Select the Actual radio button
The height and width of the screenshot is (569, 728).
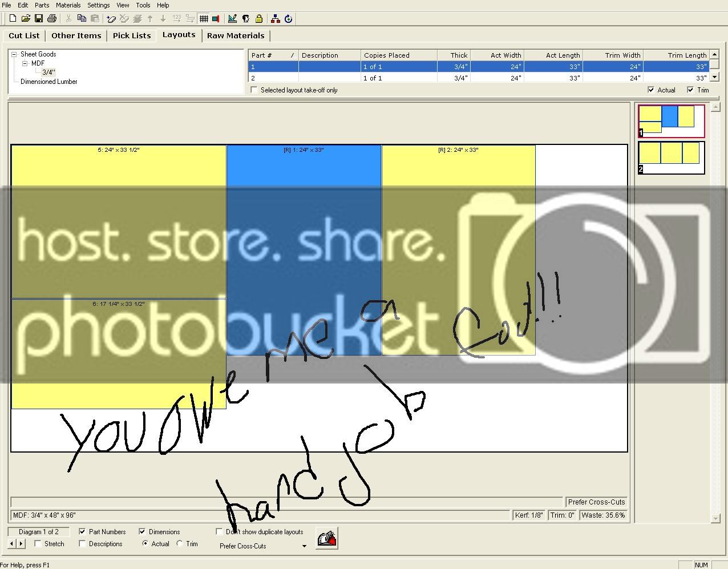pyautogui.click(x=145, y=544)
